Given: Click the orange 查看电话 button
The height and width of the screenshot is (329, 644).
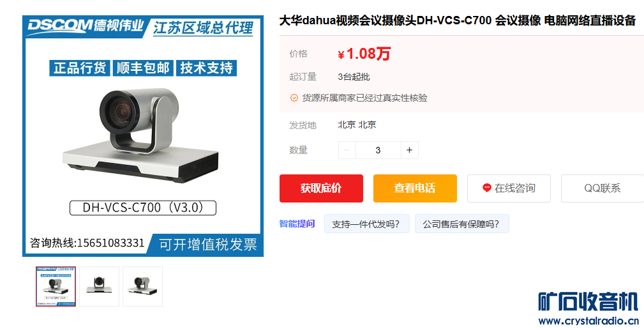Looking at the screenshot, I should tap(415, 188).
